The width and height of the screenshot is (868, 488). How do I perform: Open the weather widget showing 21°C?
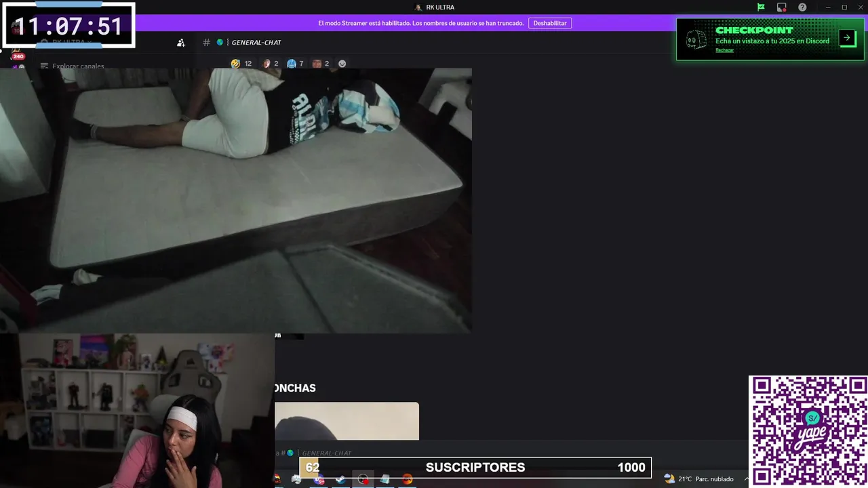tap(698, 479)
